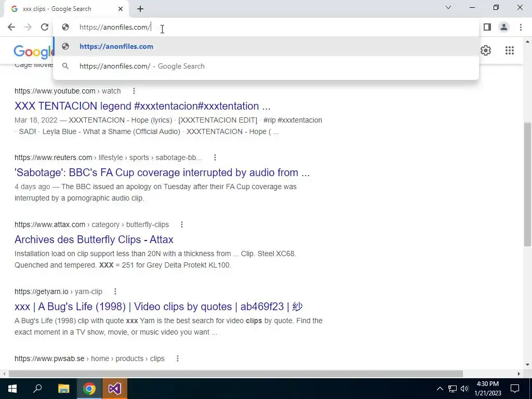
Task: Click the forward navigation arrow
Action: click(28, 27)
